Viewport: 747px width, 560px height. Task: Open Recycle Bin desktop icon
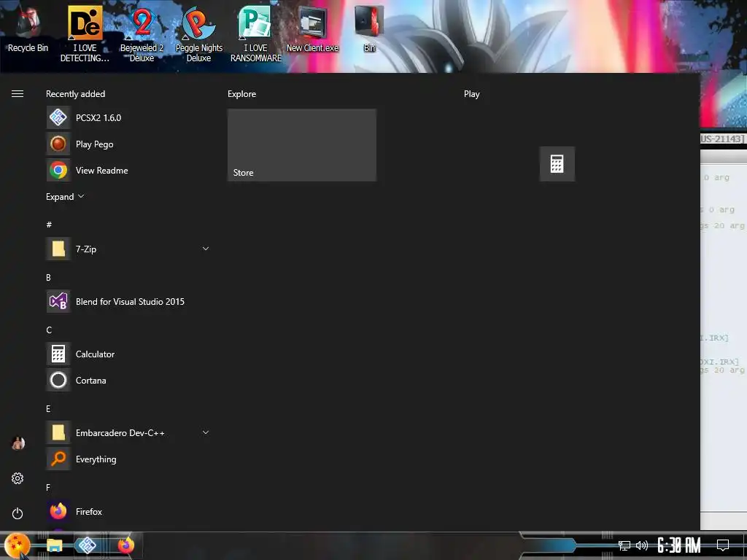28,28
